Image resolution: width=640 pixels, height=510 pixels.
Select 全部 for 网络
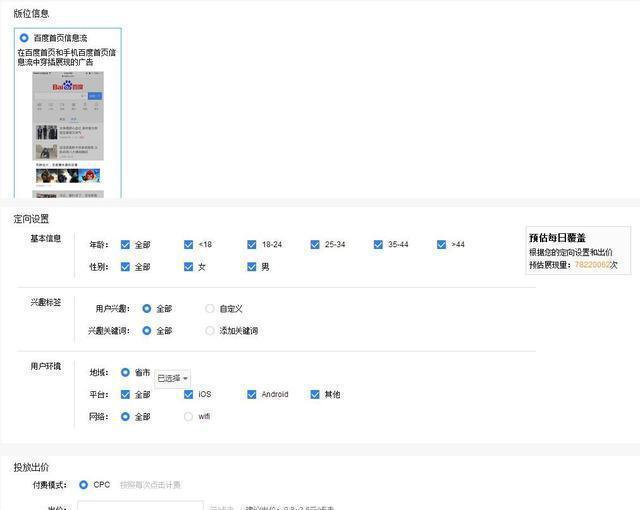[x=125, y=417]
